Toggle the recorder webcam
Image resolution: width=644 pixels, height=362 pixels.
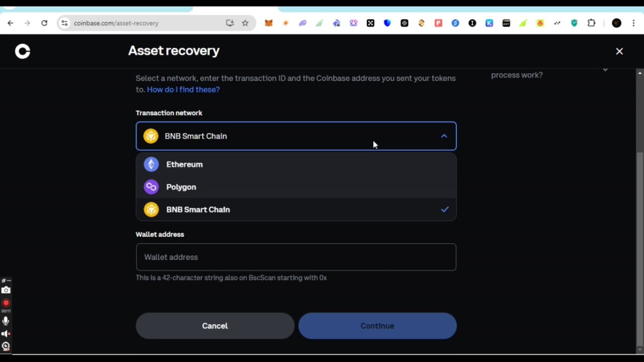coord(6,346)
